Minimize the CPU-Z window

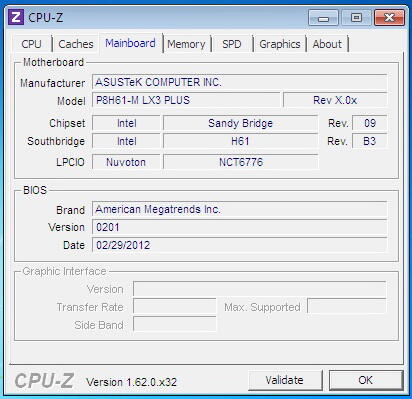tap(323, 17)
